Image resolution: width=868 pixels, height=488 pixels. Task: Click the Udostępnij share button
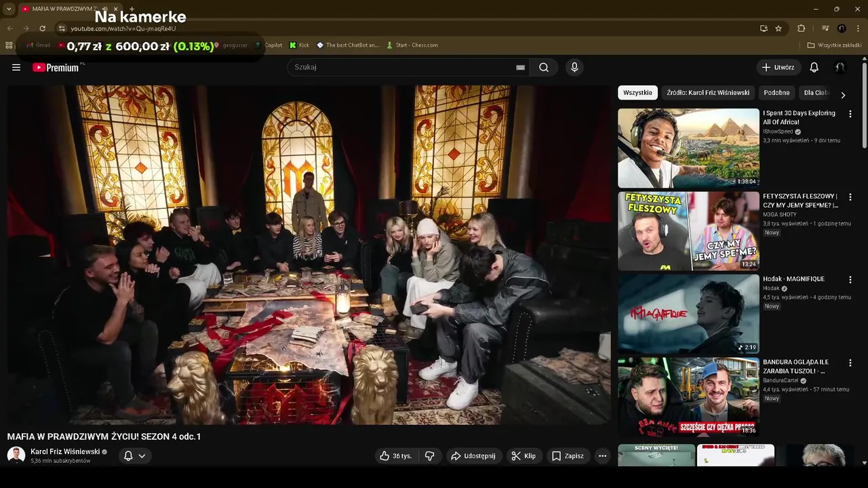[x=473, y=456]
